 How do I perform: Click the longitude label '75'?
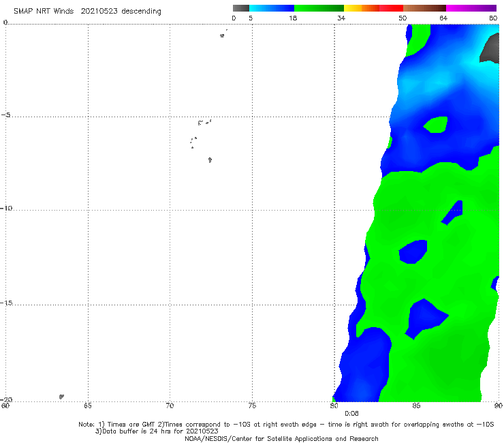pos(252,406)
